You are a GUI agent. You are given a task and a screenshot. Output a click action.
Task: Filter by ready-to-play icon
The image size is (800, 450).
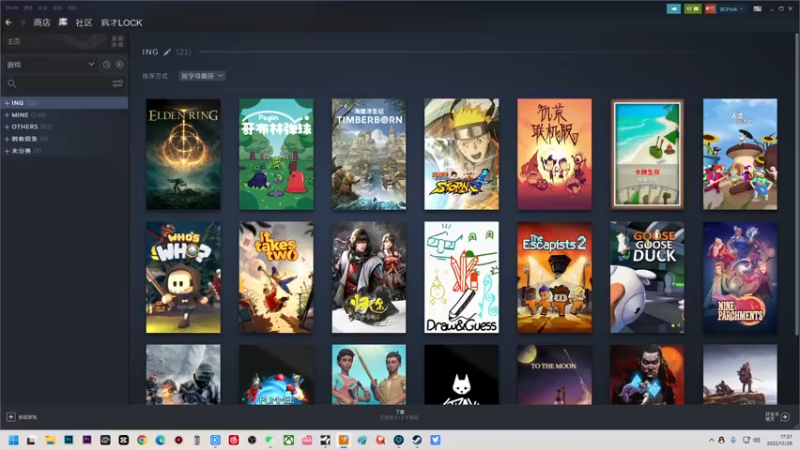119,64
